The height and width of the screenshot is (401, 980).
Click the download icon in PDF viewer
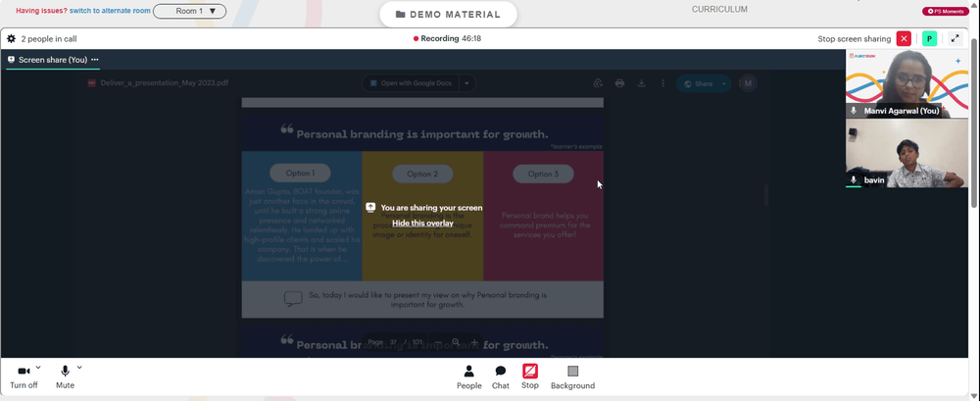coord(641,83)
